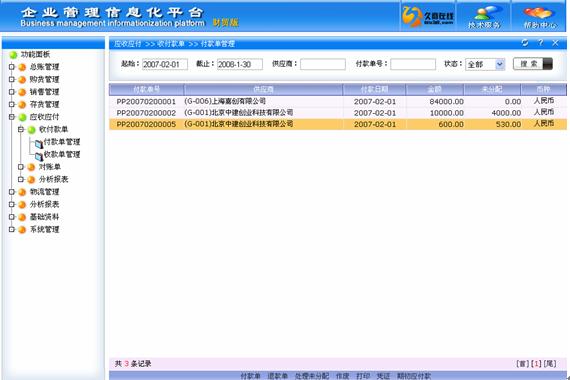Viewport: 570px width, 380px height.
Task: Sort by the 未分配 column header
Action: tap(492, 89)
